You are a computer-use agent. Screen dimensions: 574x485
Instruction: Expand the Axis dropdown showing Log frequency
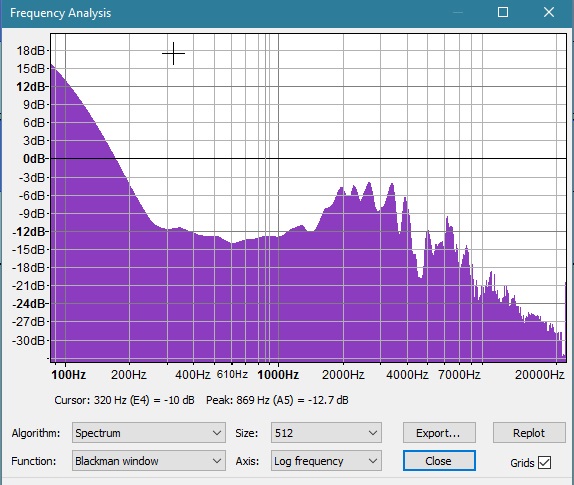coord(326,460)
